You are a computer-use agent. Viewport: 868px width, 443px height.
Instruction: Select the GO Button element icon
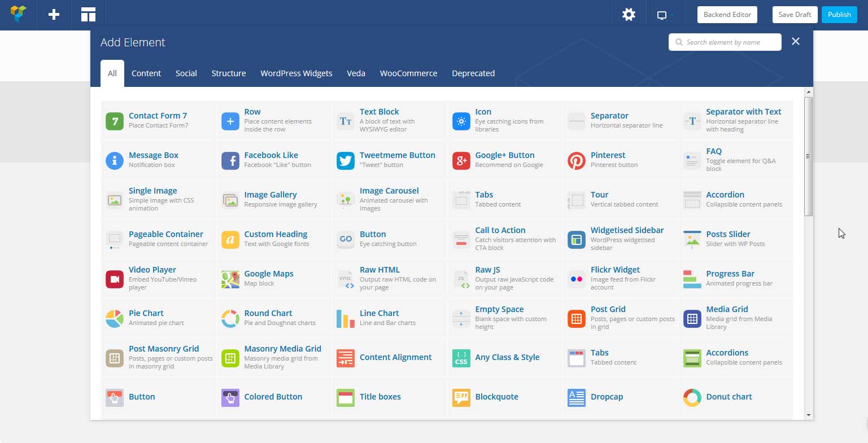pyautogui.click(x=346, y=239)
